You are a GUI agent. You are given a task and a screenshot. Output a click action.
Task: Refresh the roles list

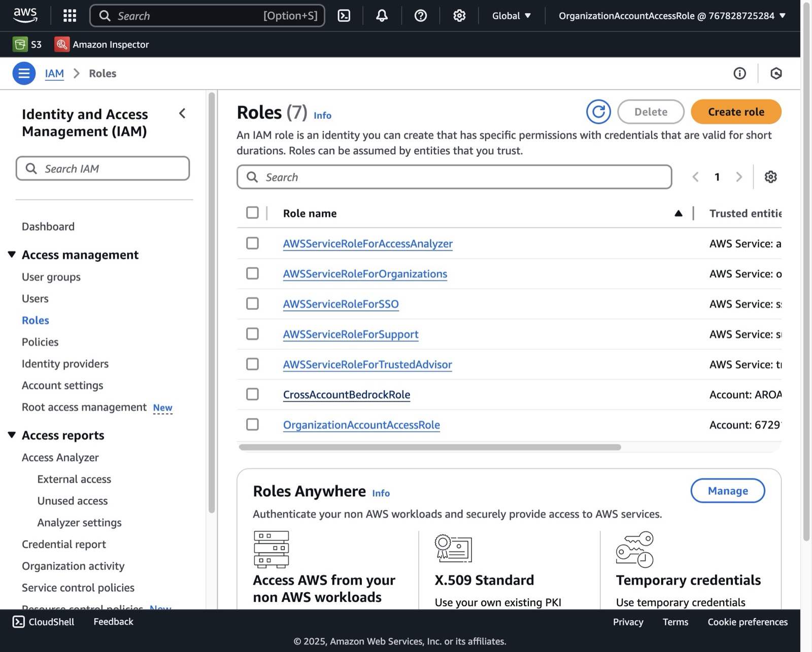click(598, 112)
